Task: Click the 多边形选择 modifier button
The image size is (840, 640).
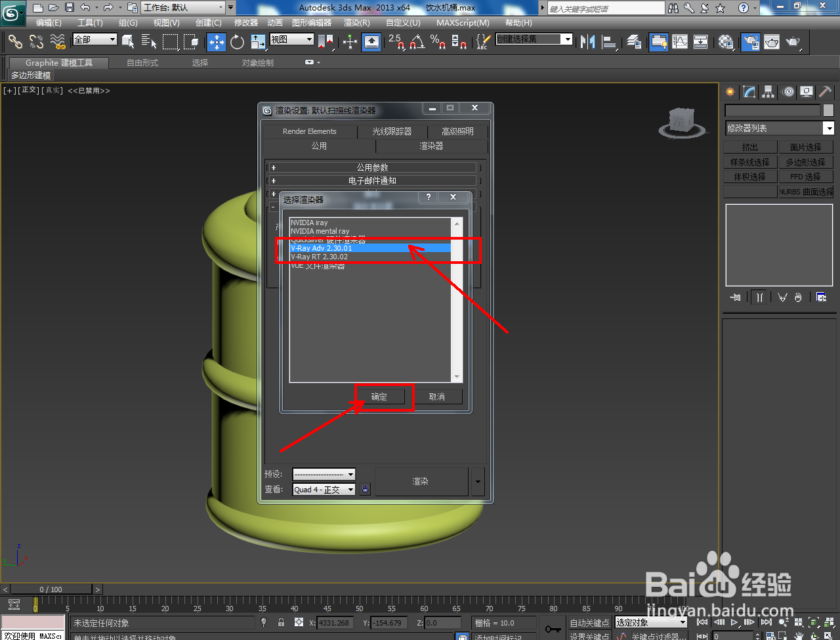Action: pyautogui.click(x=805, y=162)
